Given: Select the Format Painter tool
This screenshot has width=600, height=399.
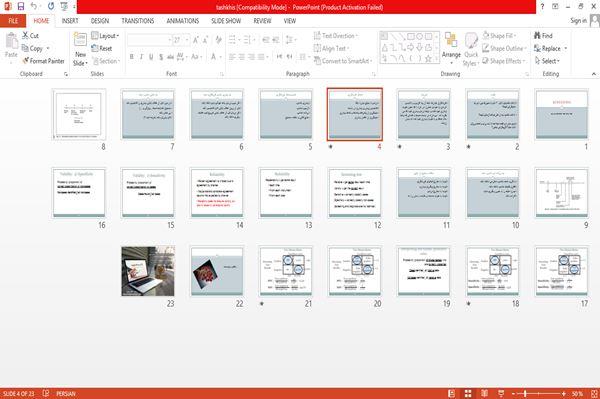Looking at the screenshot, I should (x=43, y=61).
